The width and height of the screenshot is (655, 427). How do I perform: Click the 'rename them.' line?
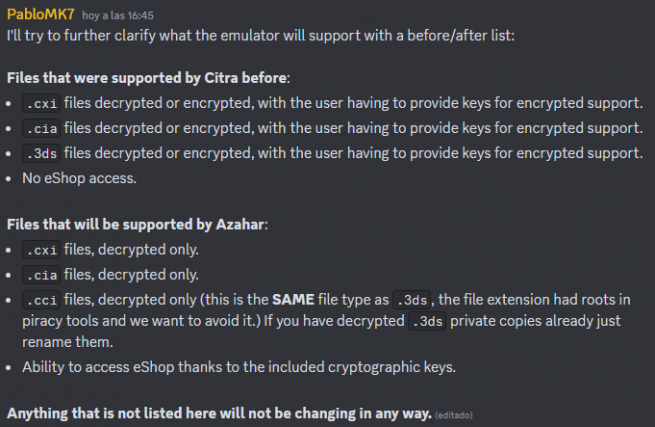pyautogui.click(x=68, y=342)
